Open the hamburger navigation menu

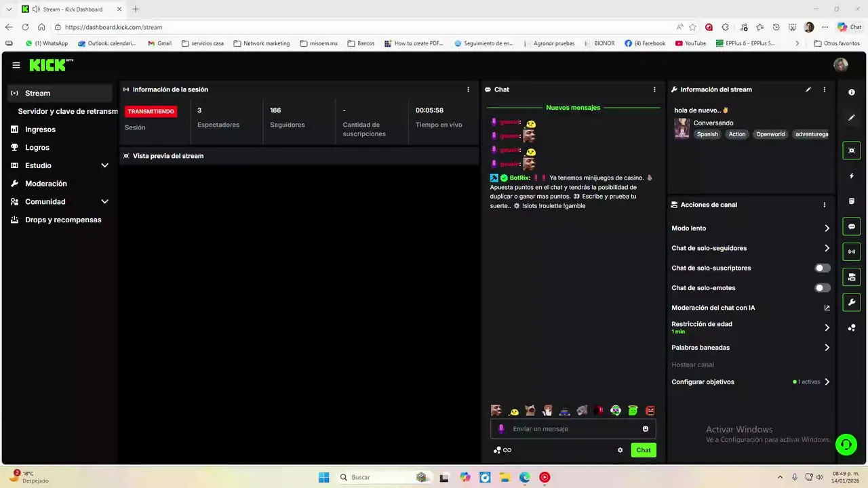pos(16,65)
